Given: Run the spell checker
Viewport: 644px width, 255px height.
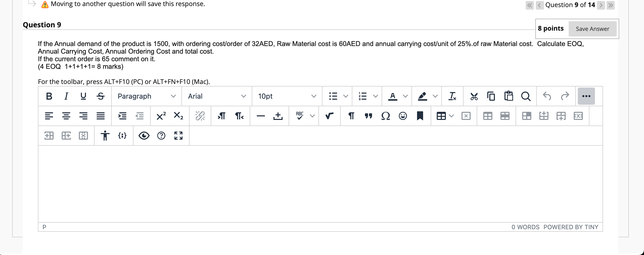Looking at the screenshot, I should (x=300, y=116).
